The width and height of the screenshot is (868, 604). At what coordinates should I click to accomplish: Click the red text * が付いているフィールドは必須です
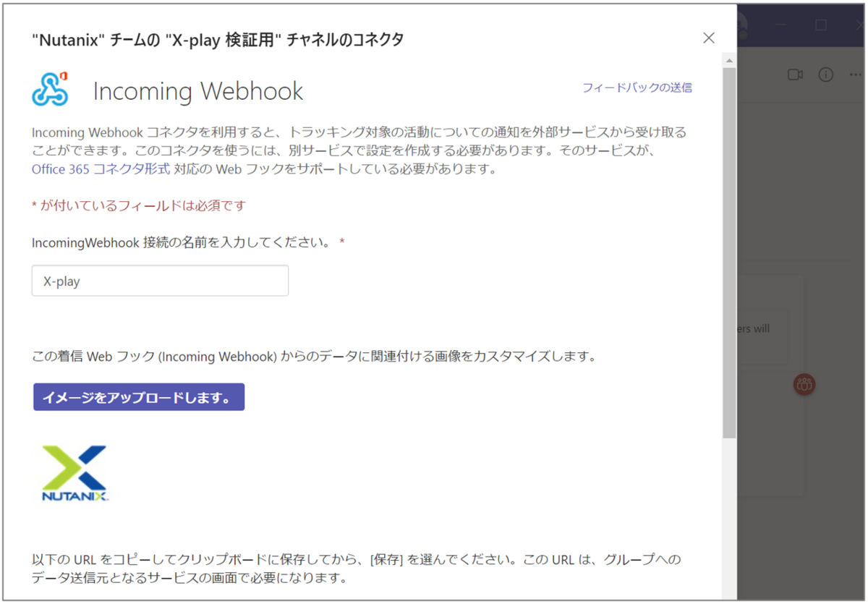139,205
